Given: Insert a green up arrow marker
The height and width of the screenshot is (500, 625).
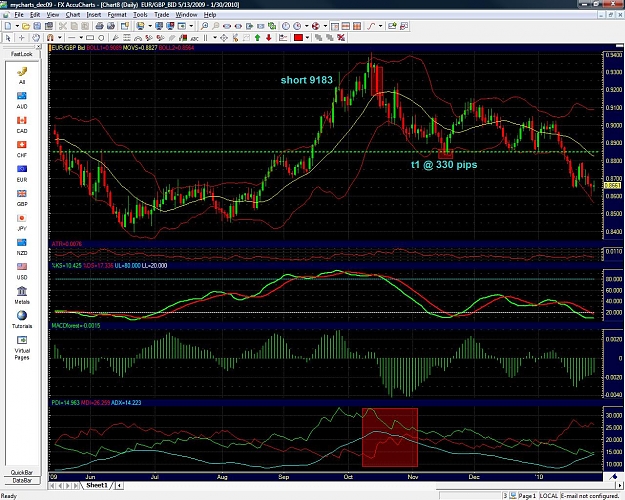Looking at the screenshot, I should (257, 38).
